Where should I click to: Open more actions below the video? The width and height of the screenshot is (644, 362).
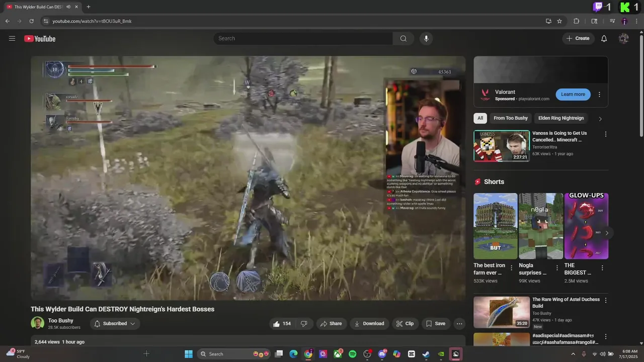[459, 324]
